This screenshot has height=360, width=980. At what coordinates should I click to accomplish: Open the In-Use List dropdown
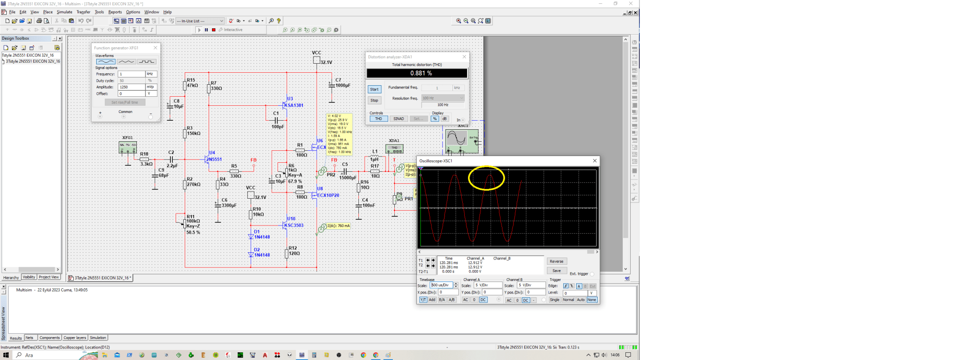coord(200,21)
